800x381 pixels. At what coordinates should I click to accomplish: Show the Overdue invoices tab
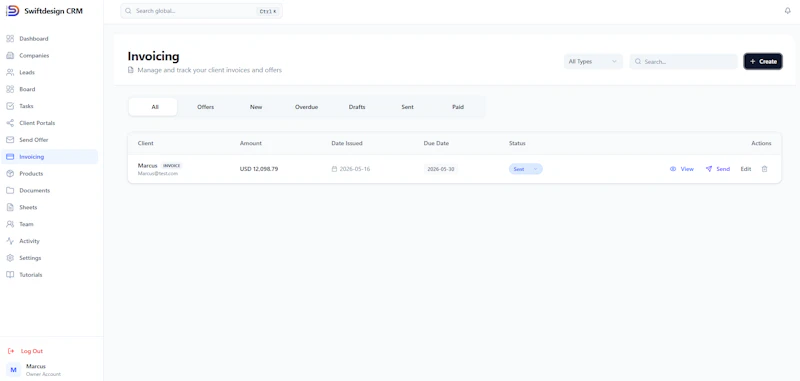(x=306, y=107)
